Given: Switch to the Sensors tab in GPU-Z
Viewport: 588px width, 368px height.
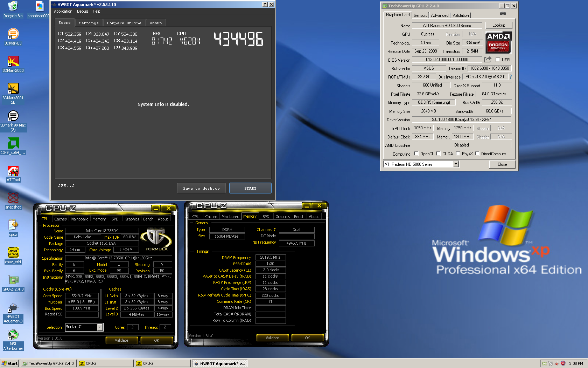Looking at the screenshot, I should [x=420, y=15].
